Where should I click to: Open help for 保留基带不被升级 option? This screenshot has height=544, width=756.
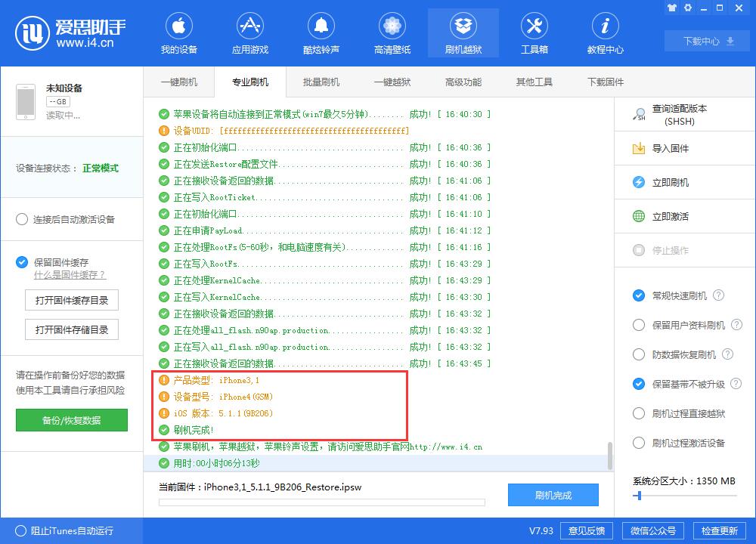(736, 384)
